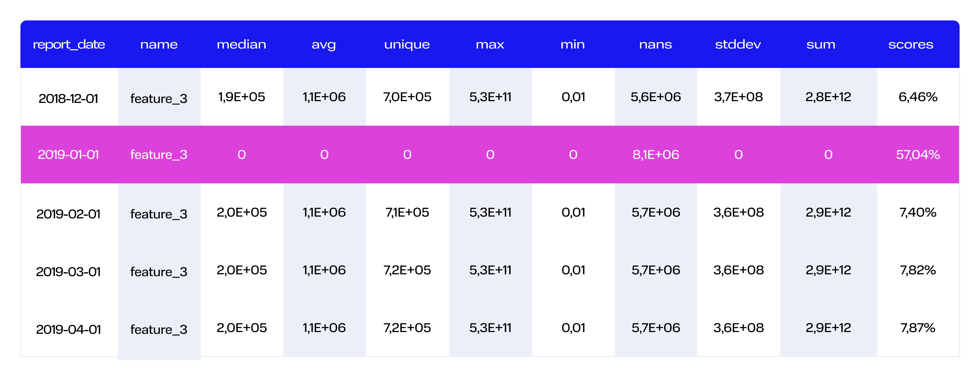Image resolution: width=980 pixels, height=377 pixels.
Task: Select the 7,82% score cell
Action: pyautogui.click(x=918, y=270)
